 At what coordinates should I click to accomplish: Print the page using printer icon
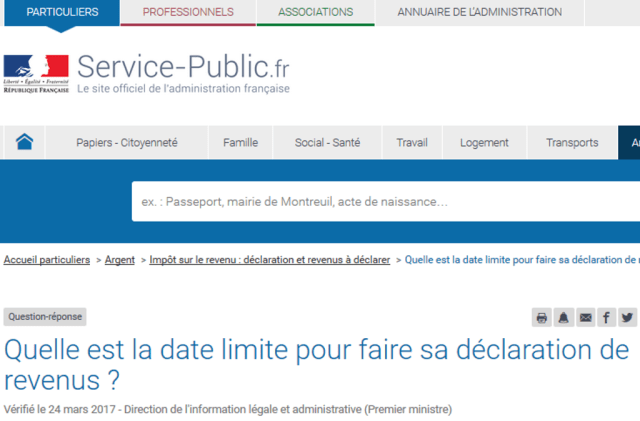coord(542,318)
